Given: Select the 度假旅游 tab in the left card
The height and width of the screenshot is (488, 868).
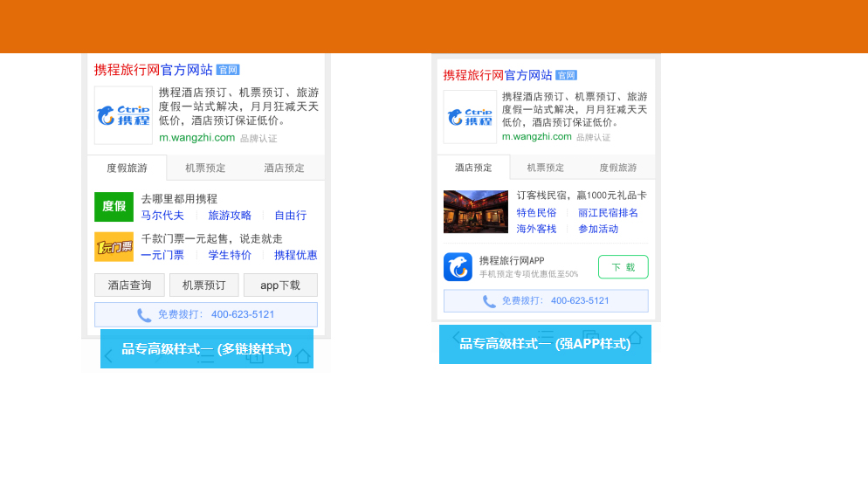Looking at the screenshot, I should [127, 168].
